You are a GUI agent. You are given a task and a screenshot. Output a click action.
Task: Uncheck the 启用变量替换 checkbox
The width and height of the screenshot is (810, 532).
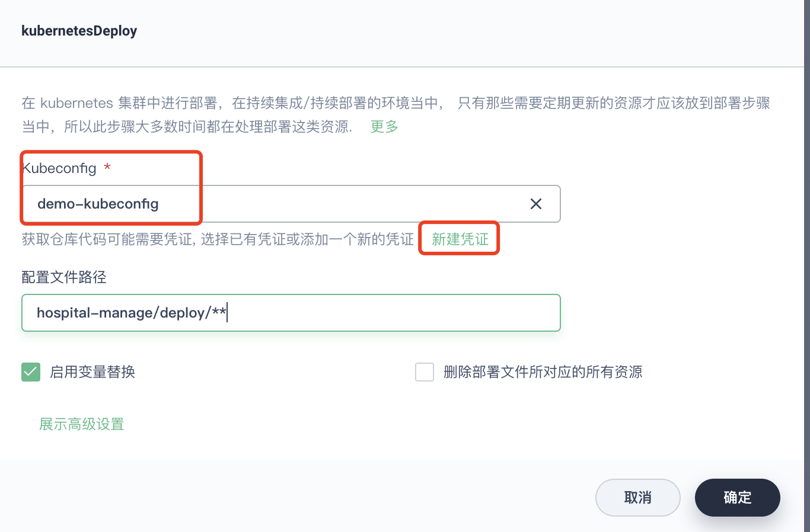pos(31,372)
